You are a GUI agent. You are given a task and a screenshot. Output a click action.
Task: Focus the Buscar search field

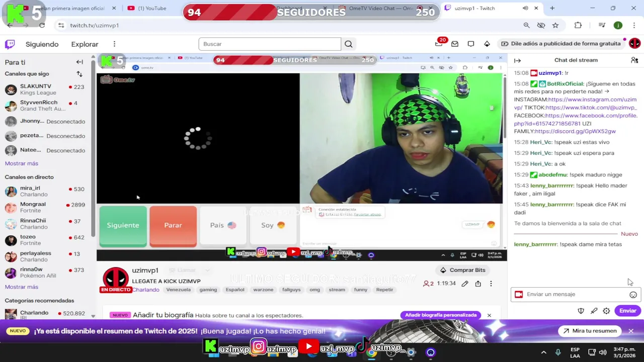click(x=270, y=44)
